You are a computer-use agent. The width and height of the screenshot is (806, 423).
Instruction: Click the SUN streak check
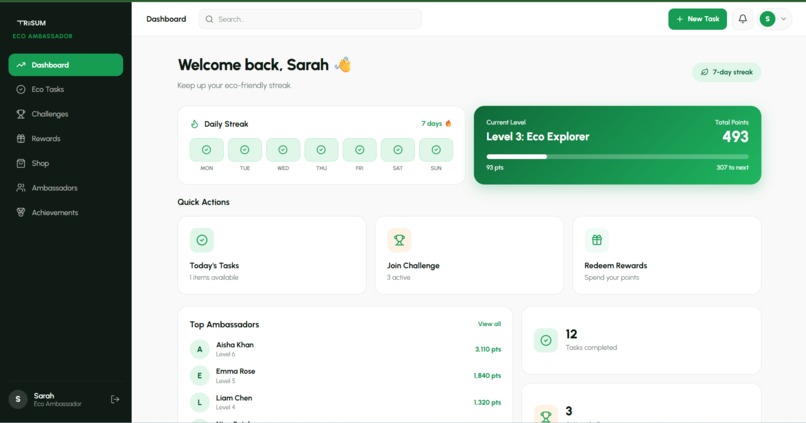point(436,150)
